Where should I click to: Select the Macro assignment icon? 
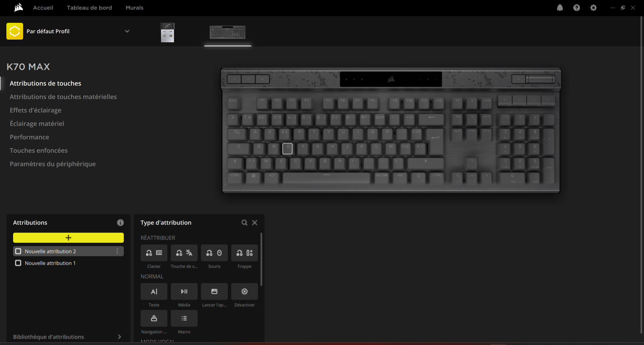click(184, 318)
